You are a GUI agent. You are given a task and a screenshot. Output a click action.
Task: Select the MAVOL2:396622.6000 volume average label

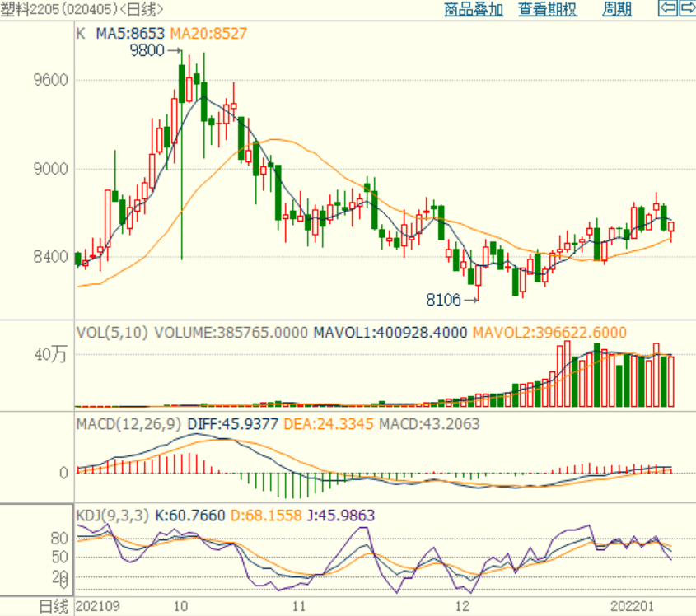click(548, 333)
